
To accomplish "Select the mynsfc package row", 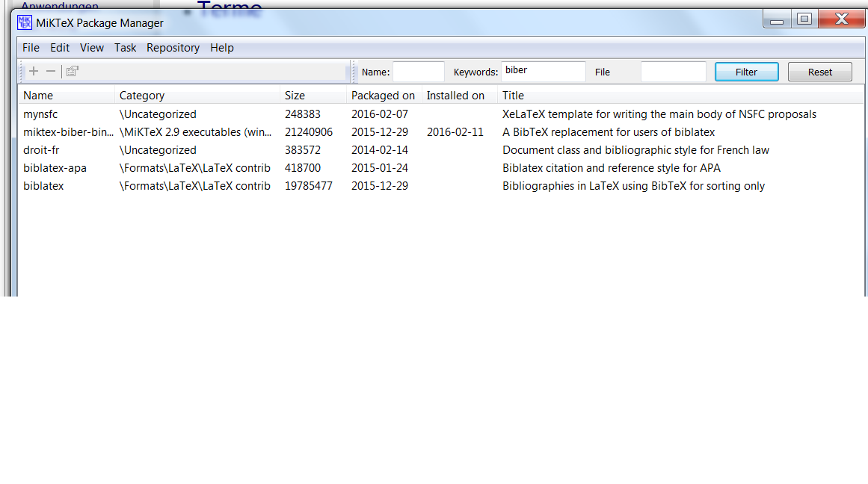I will click(x=40, y=114).
